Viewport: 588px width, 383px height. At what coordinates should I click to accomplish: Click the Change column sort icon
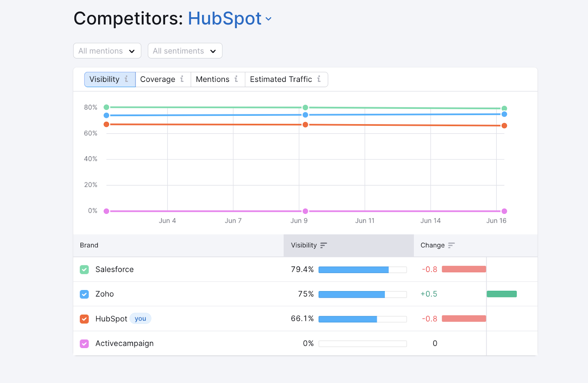point(451,245)
